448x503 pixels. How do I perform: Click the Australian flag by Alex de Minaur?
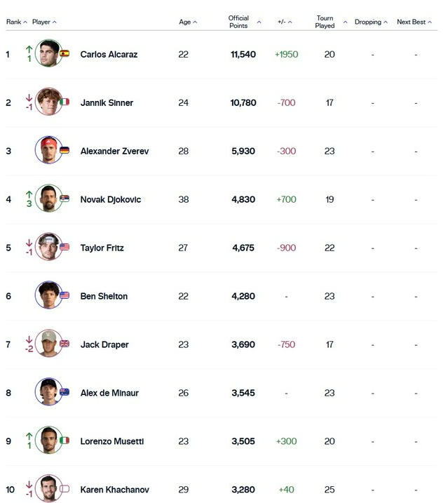65,392
